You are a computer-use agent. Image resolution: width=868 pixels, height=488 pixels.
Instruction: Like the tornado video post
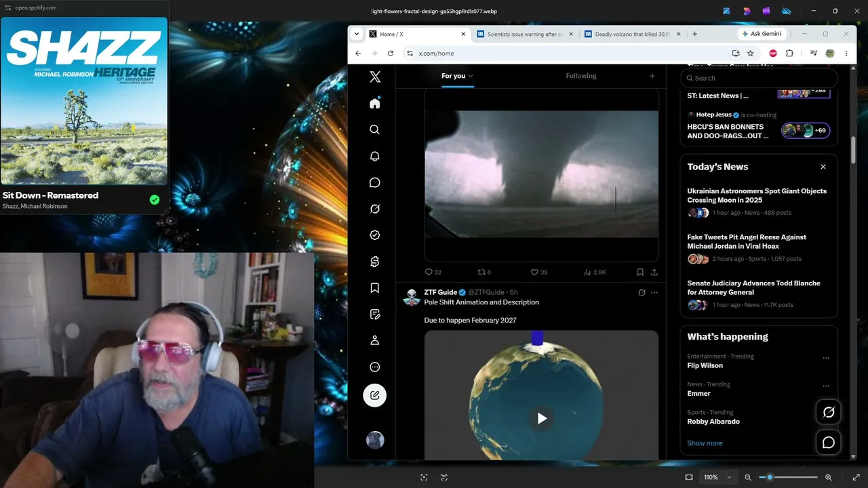pyautogui.click(x=539, y=272)
